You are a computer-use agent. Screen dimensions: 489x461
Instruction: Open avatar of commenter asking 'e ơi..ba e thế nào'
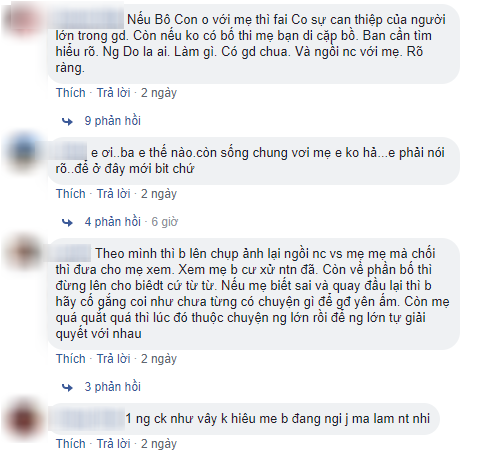click(26, 153)
